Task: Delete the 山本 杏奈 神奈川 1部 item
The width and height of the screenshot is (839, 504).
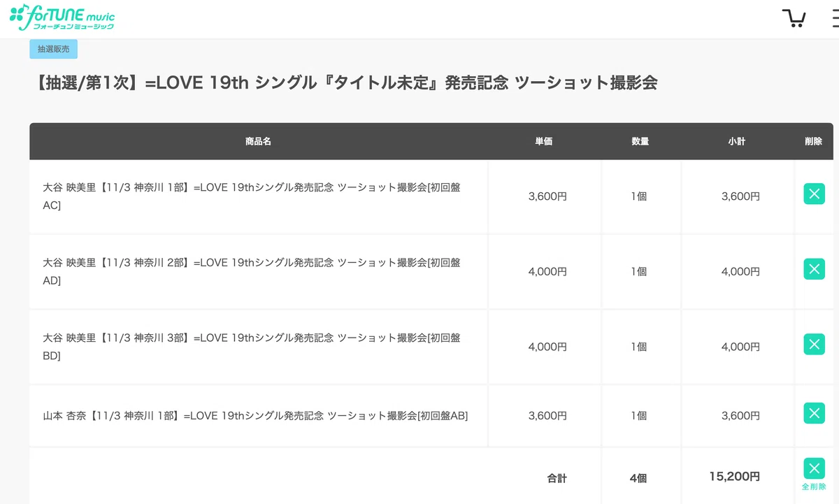Action: [x=814, y=413]
